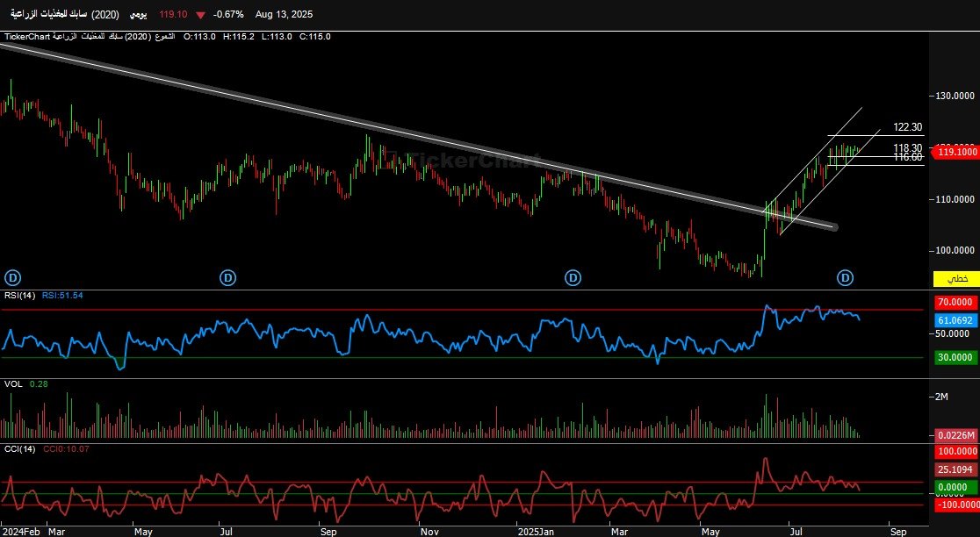The height and width of the screenshot is (537, 980).
Task: Click the RSI(14) indicator title
Action: 20,296
